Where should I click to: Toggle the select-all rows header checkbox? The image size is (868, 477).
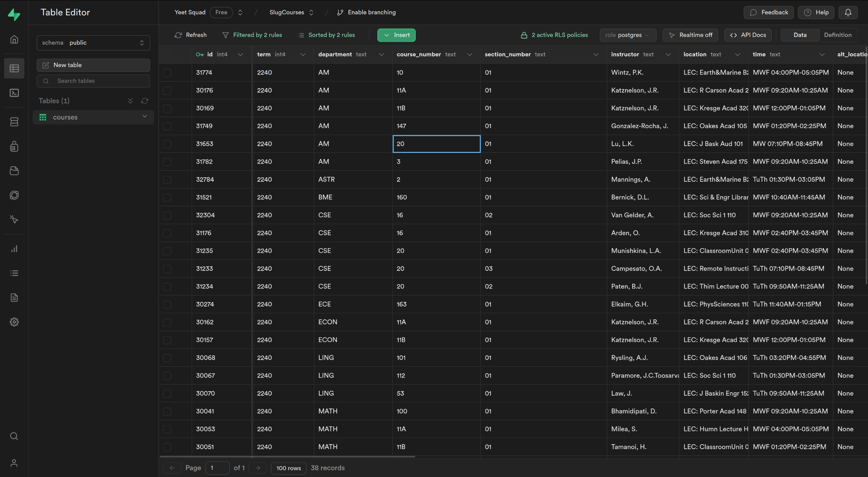tap(167, 55)
